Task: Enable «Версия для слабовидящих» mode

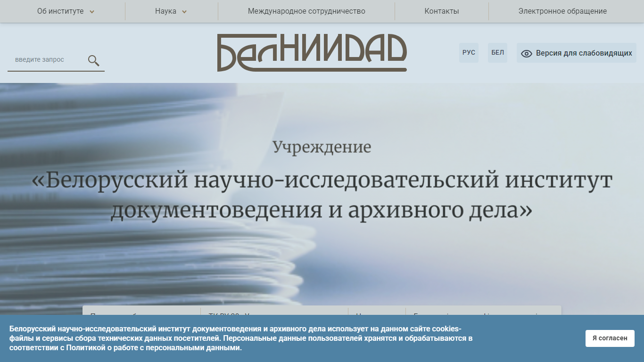Action: tap(577, 53)
